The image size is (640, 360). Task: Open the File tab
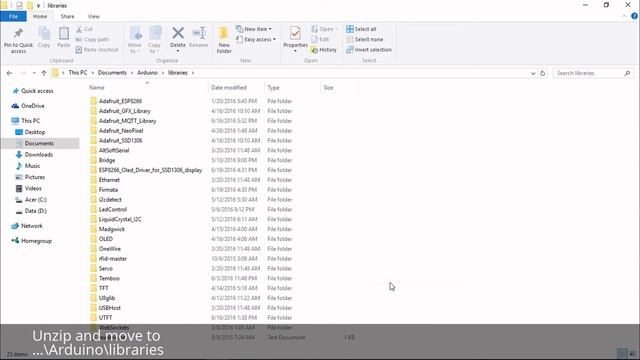tap(13, 16)
